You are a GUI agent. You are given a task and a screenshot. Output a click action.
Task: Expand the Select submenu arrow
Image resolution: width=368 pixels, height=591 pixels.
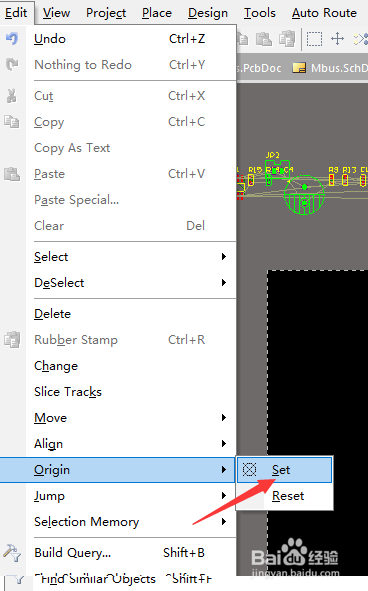point(224,257)
